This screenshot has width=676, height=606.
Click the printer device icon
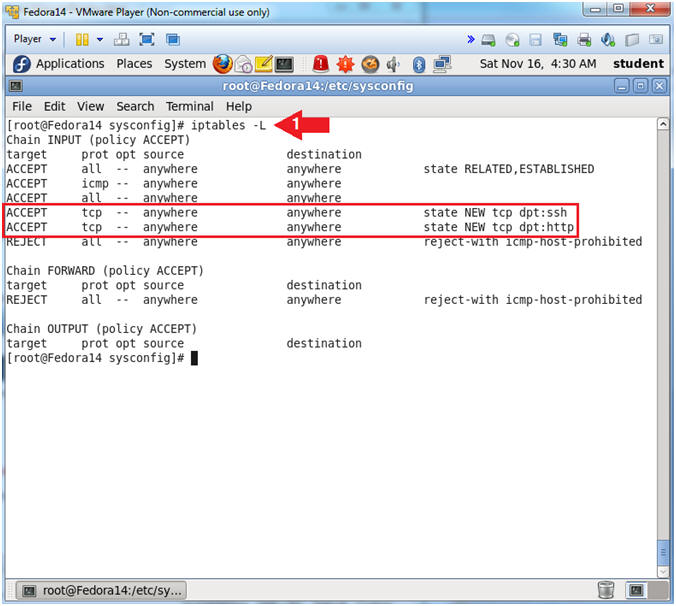click(584, 40)
